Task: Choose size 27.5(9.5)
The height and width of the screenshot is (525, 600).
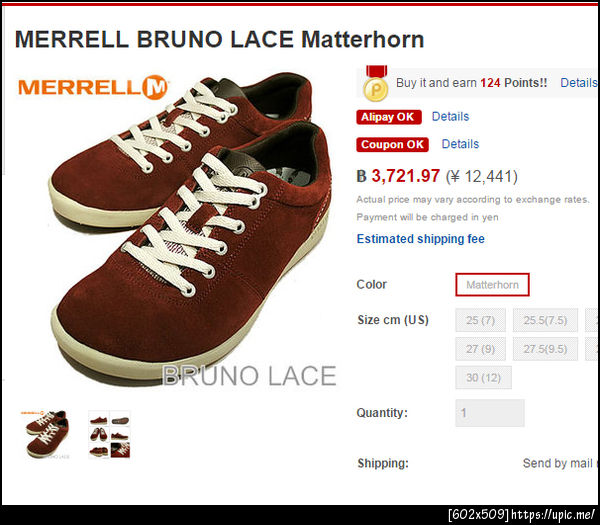Action: coord(545,349)
